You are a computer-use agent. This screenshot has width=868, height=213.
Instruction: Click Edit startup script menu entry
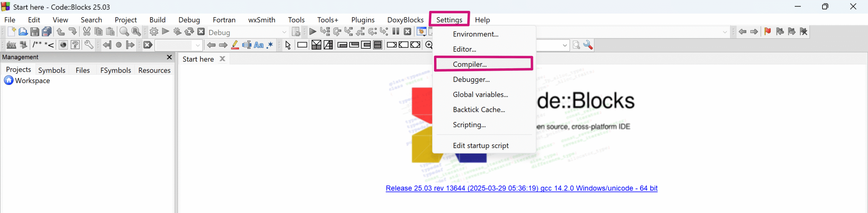click(484, 145)
